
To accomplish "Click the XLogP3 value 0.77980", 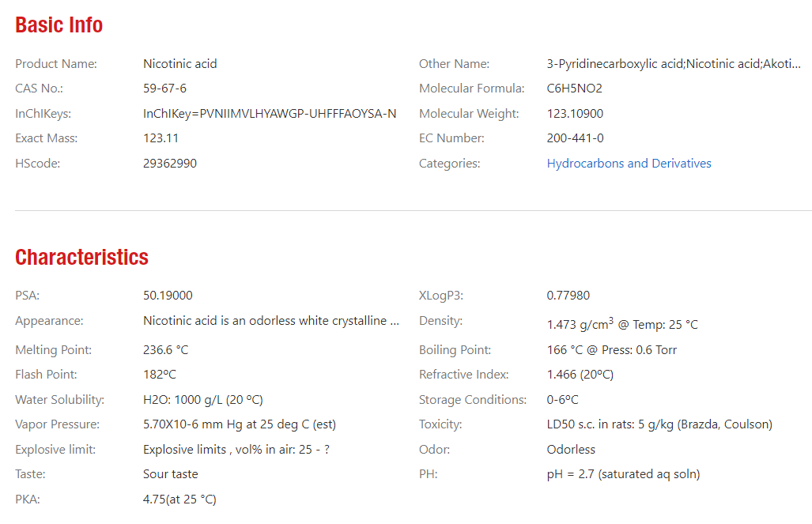I will 568,296.
